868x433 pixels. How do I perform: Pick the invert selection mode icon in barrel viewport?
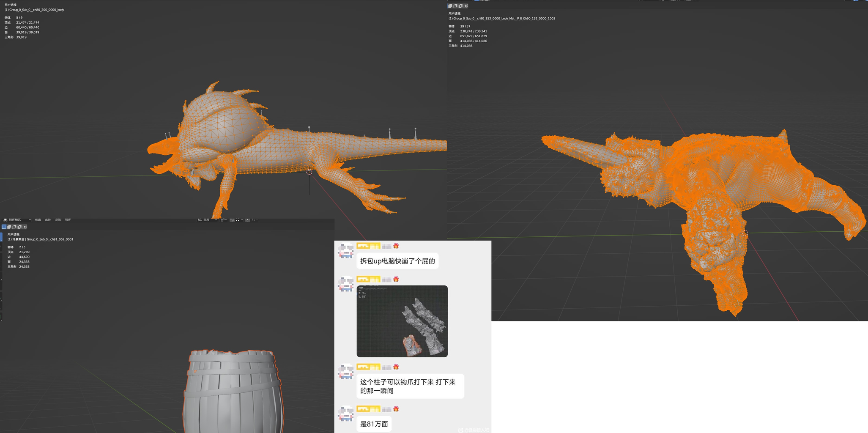[19, 227]
